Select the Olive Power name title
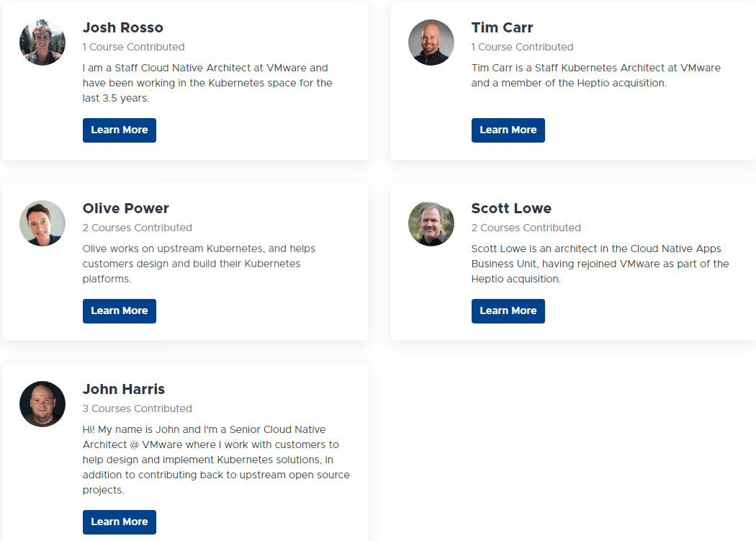The image size is (756, 541). [x=126, y=209]
